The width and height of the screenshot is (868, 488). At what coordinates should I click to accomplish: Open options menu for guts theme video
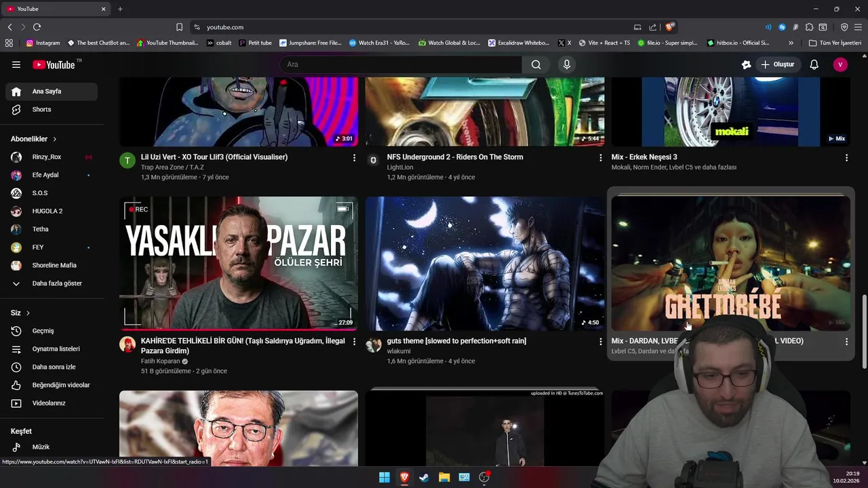click(x=600, y=342)
